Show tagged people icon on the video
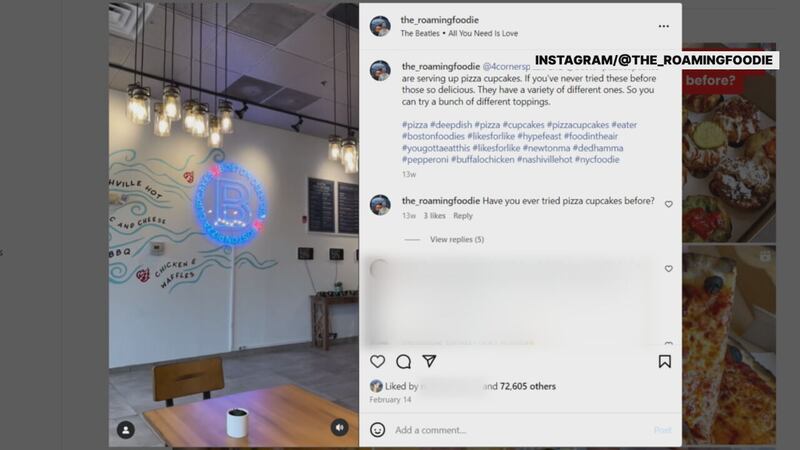The height and width of the screenshot is (450, 800). coord(126,430)
